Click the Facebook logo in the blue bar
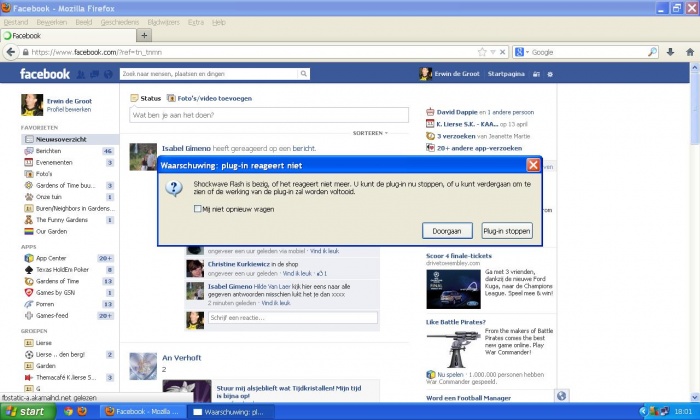The height and width of the screenshot is (420, 700). tap(46, 74)
